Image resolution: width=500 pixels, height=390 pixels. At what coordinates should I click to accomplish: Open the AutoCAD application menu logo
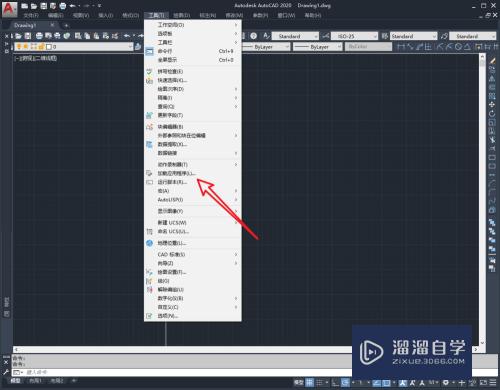click(x=9, y=9)
